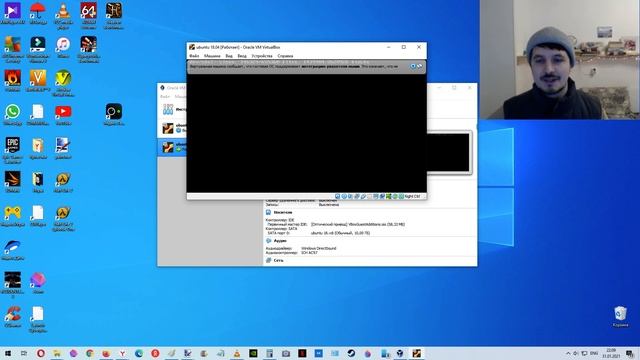
Task: Click the Носители section header
Action: tap(282, 213)
